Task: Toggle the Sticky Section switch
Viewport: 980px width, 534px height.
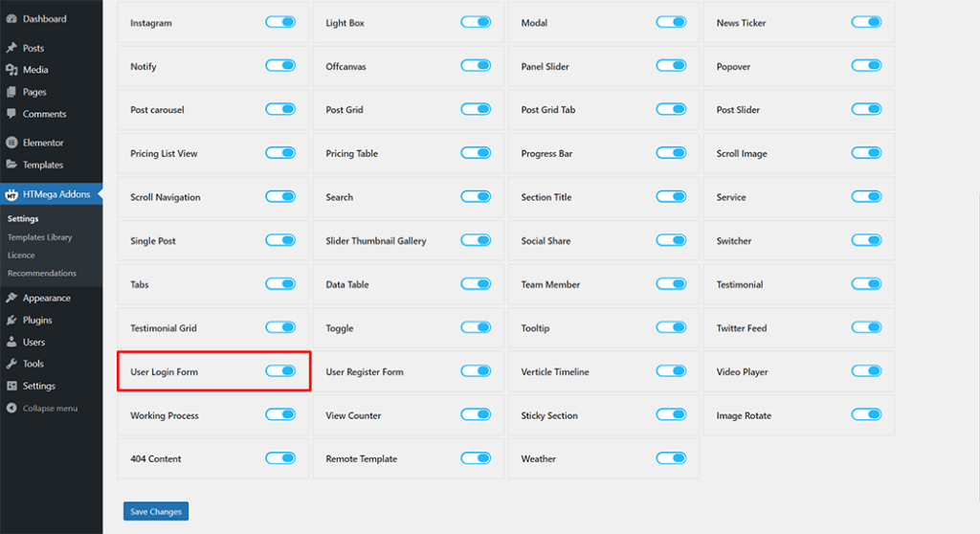Action: [671, 414]
